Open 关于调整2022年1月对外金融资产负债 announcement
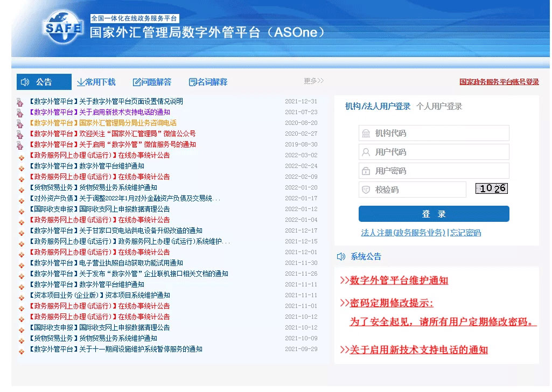Screen dimensions: 552x392 (124, 198)
